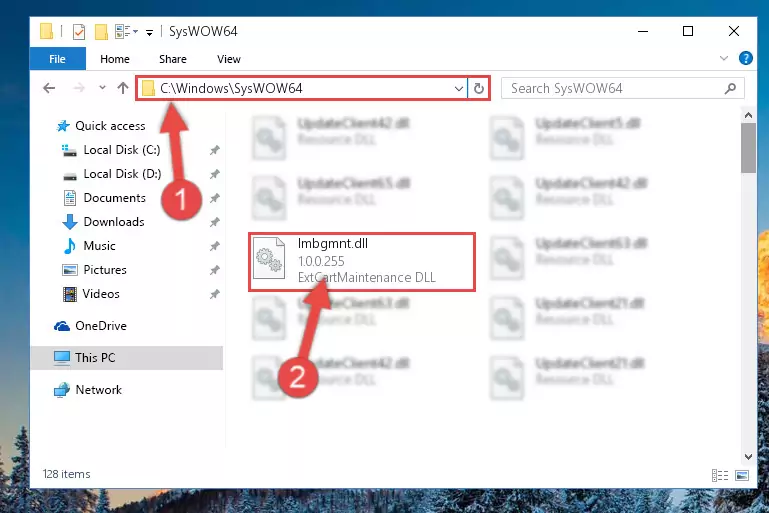Click the address bar path C:\Windows\SysWOW64
This screenshot has height=513, width=769.
[x=231, y=88]
